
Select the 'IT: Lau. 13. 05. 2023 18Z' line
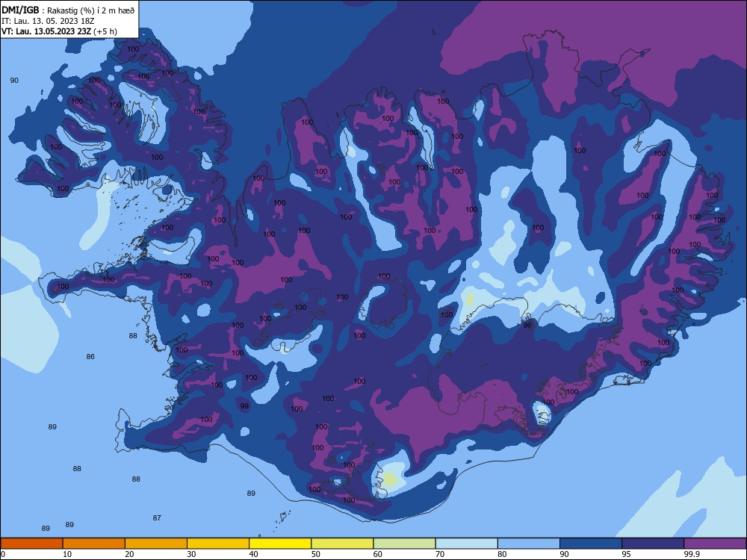click(x=48, y=21)
